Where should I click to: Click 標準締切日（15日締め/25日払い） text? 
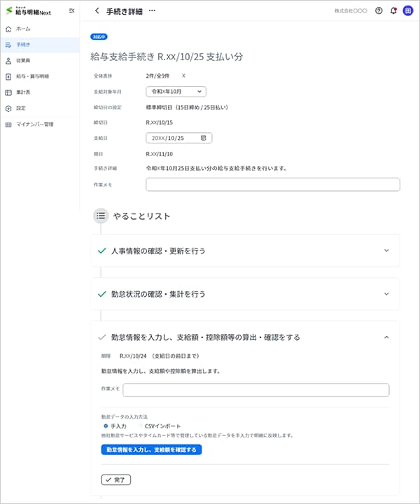(187, 107)
